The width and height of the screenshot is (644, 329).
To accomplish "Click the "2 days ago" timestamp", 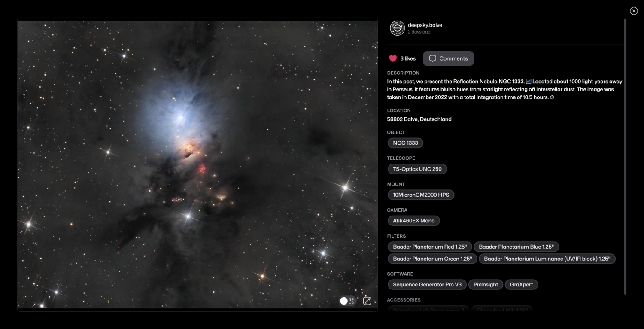I will tap(419, 32).
